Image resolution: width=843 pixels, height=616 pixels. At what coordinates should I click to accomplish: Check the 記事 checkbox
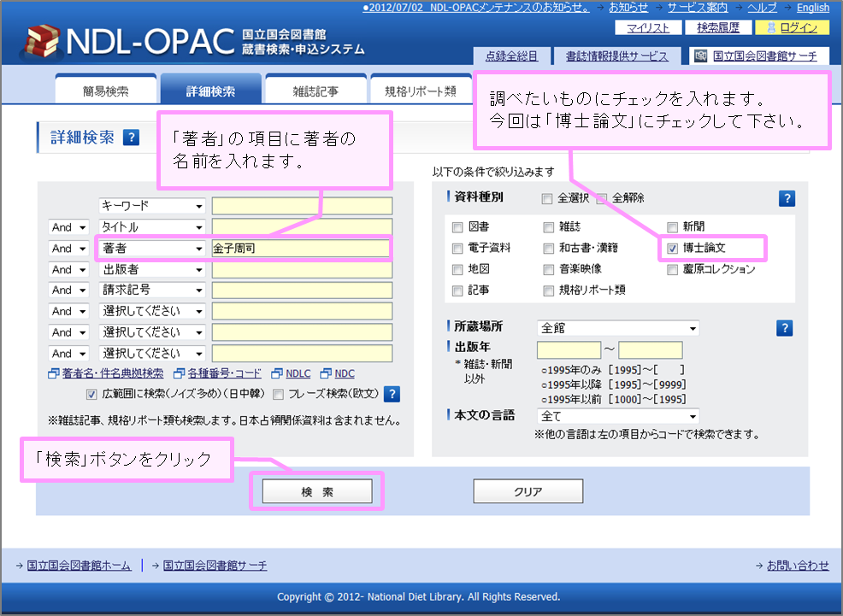click(457, 290)
